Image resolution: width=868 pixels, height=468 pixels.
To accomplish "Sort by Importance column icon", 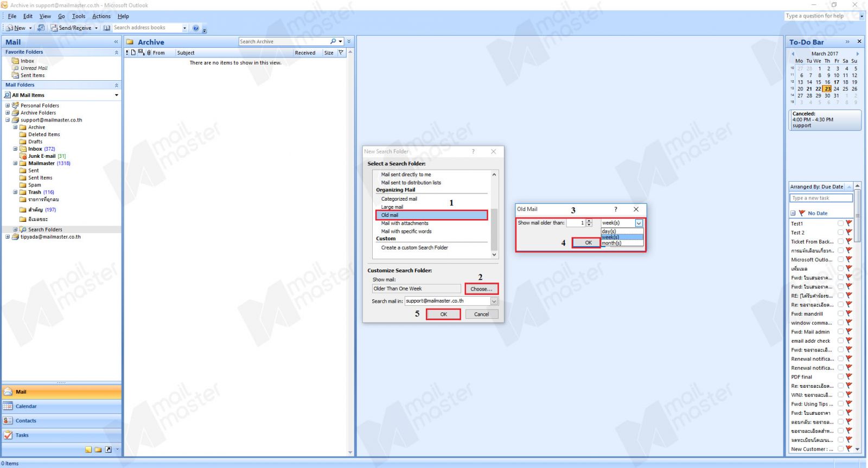I will (127, 53).
